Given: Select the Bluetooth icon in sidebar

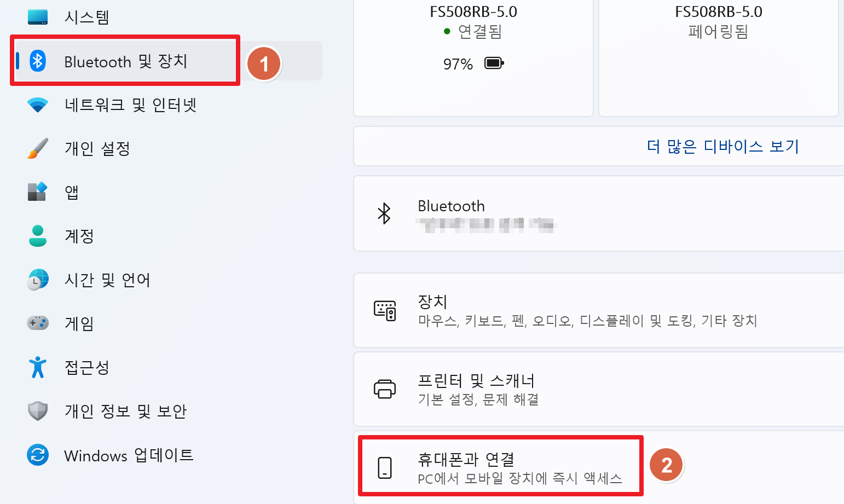Looking at the screenshot, I should tap(37, 61).
